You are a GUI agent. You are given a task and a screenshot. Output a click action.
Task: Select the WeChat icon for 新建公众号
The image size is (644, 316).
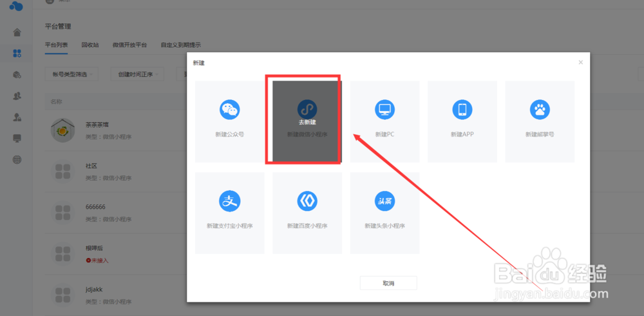coord(230,110)
